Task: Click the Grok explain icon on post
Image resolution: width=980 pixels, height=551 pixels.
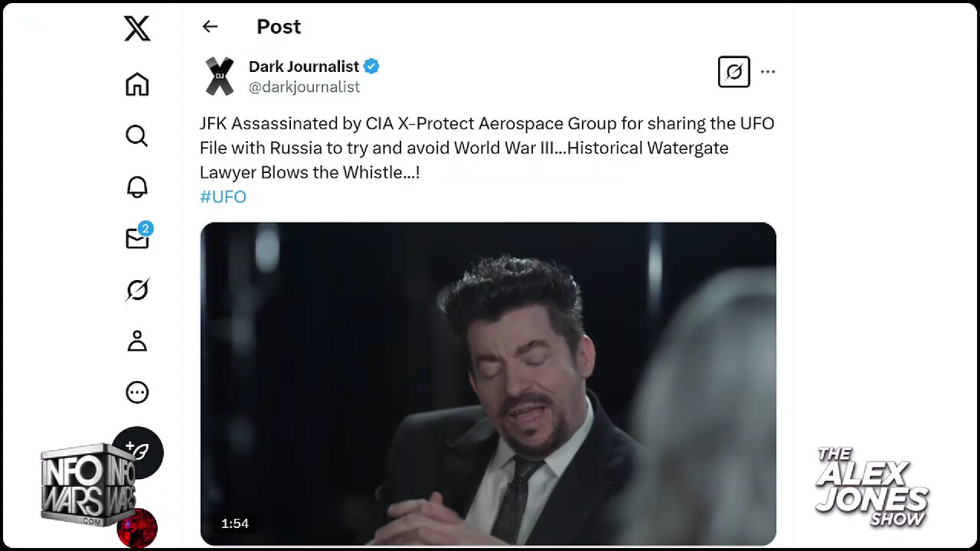Action: tap(733, 72)
